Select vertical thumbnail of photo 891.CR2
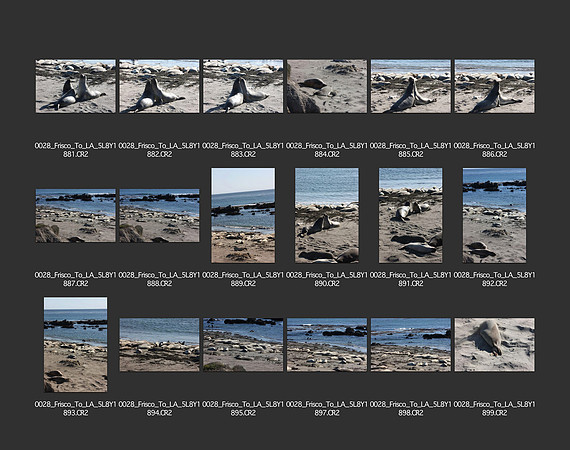Viewport: 570px width, 450px height. 411,215
